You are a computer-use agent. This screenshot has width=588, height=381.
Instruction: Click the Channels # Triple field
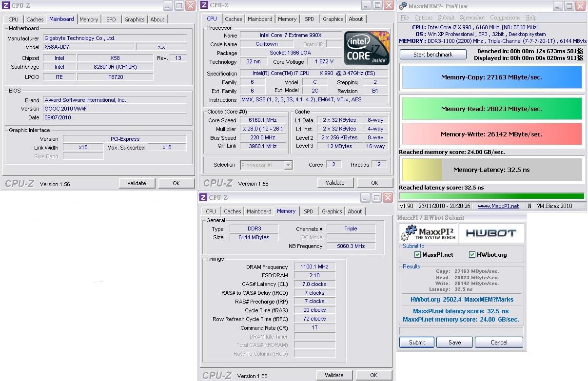(351, 229)
